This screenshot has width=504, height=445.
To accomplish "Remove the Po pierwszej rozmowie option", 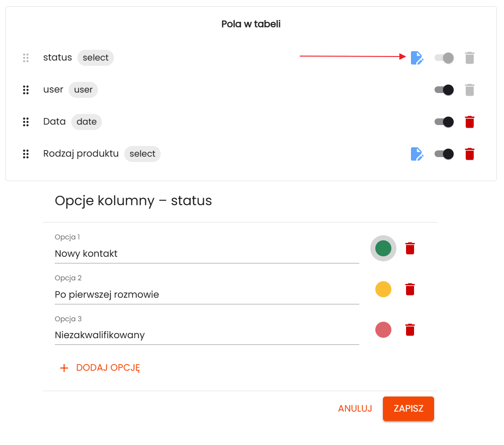I will click(x=410, y=289).
